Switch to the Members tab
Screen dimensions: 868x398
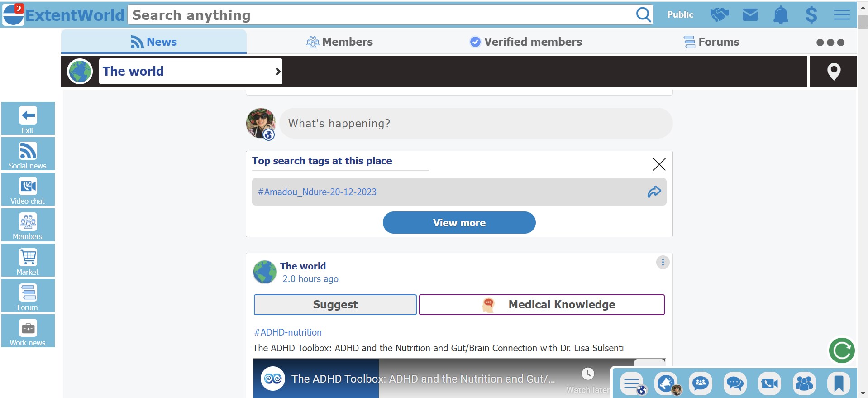click(x=339, y=42)
